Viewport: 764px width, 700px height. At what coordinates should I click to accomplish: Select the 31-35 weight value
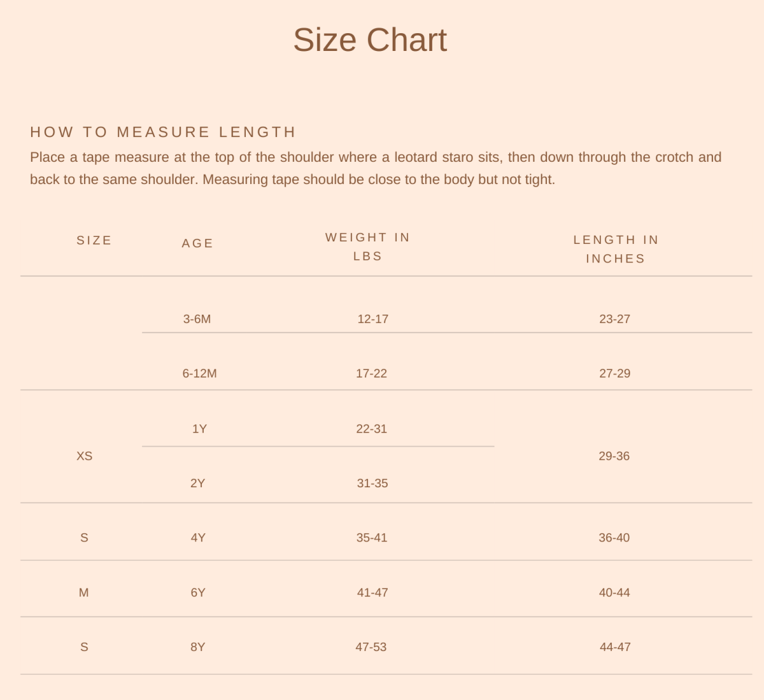click(x=372, y=483)
